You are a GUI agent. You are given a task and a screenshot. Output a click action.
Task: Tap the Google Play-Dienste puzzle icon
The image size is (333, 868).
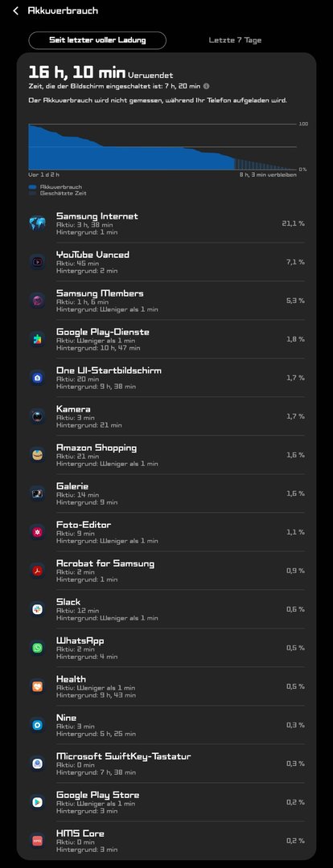(37, 339)
